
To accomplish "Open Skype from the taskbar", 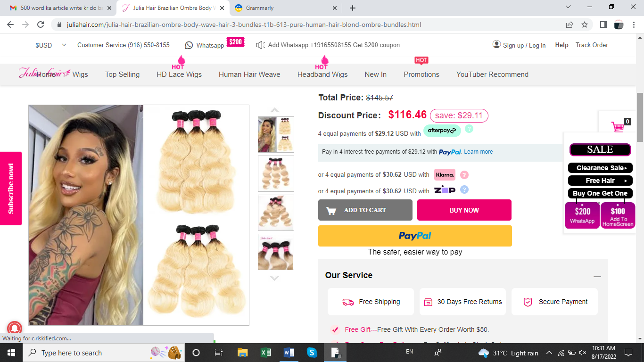I will tap(312, 353).
